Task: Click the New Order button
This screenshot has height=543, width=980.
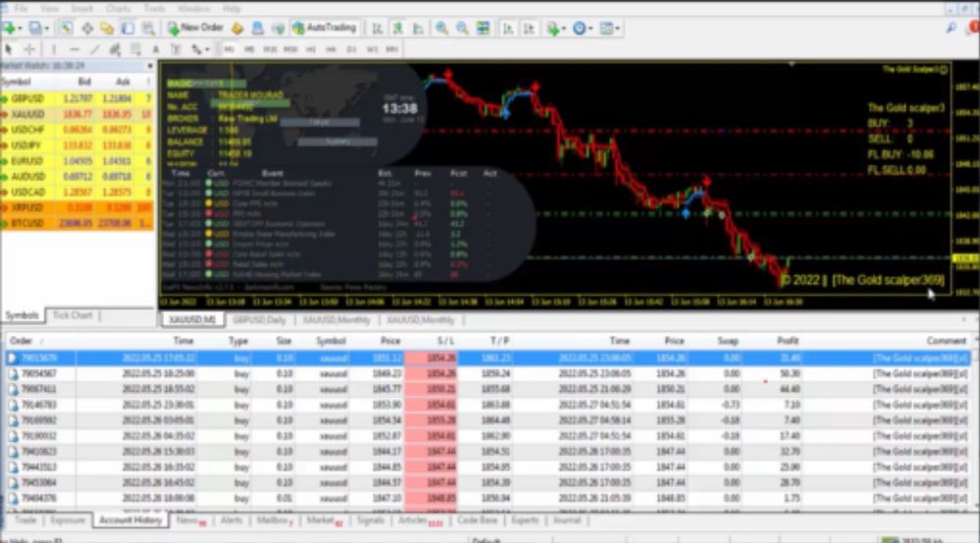Action: click(x=195, y=28)
